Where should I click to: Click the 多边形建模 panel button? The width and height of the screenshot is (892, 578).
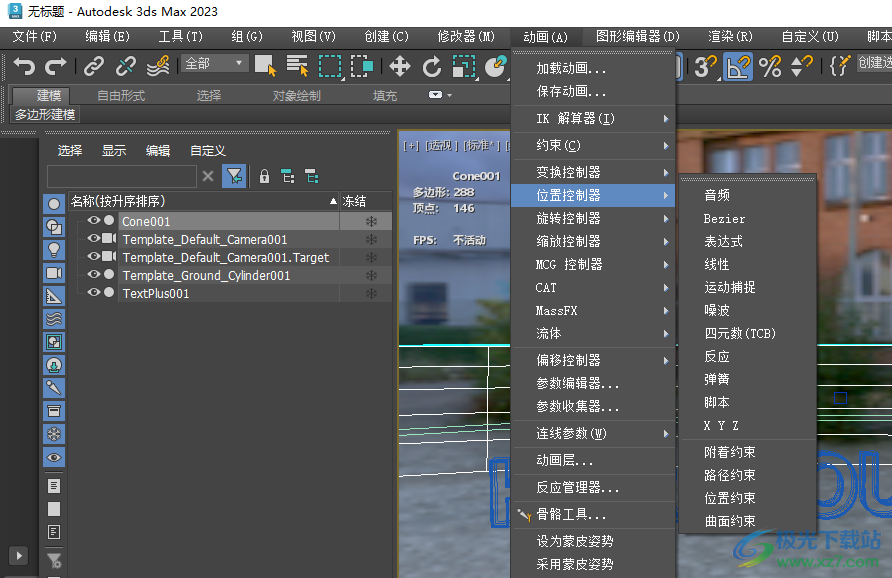[45, 115]
